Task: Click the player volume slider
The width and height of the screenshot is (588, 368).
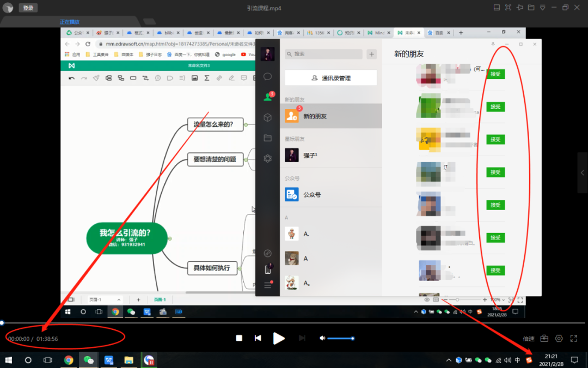Action: [340, 338]
